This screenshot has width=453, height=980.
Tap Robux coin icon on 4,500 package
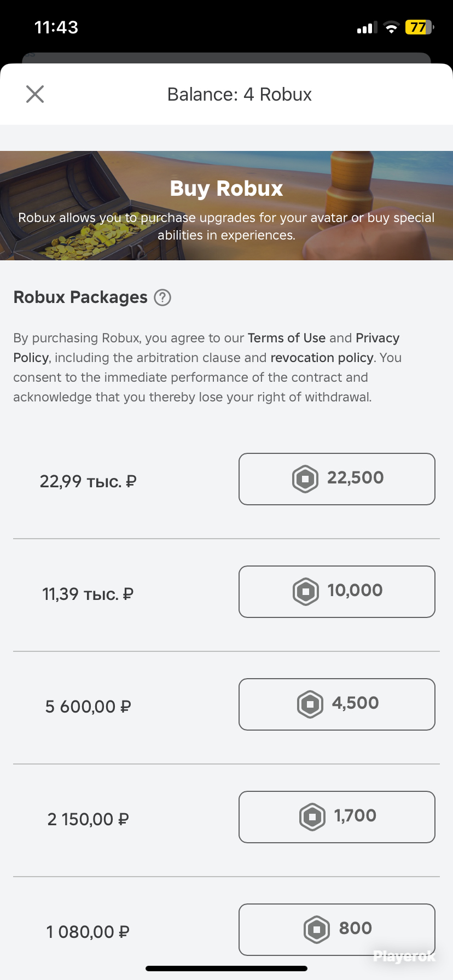pos(310,704)
